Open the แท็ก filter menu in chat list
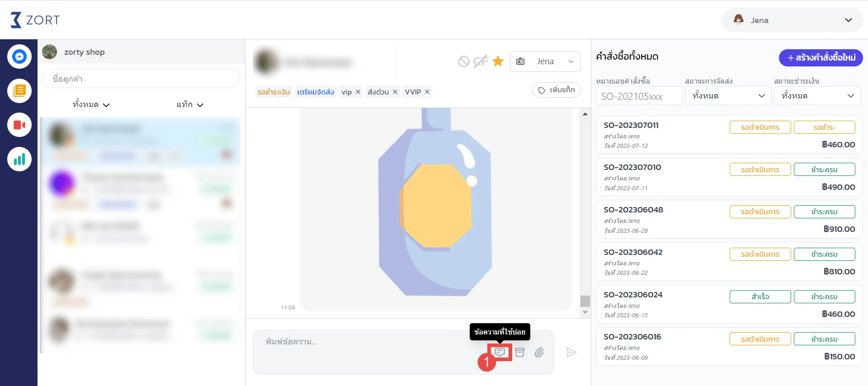This screenshot has width=868, height=386. (x=190, y=105)
